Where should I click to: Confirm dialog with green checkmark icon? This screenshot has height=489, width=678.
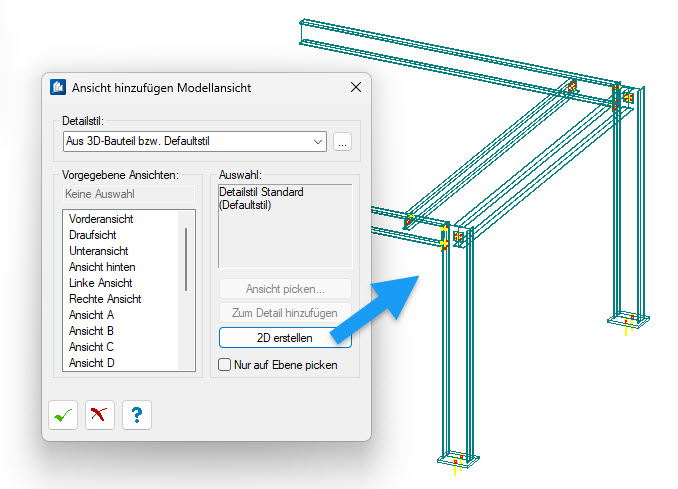coord(63,415)
